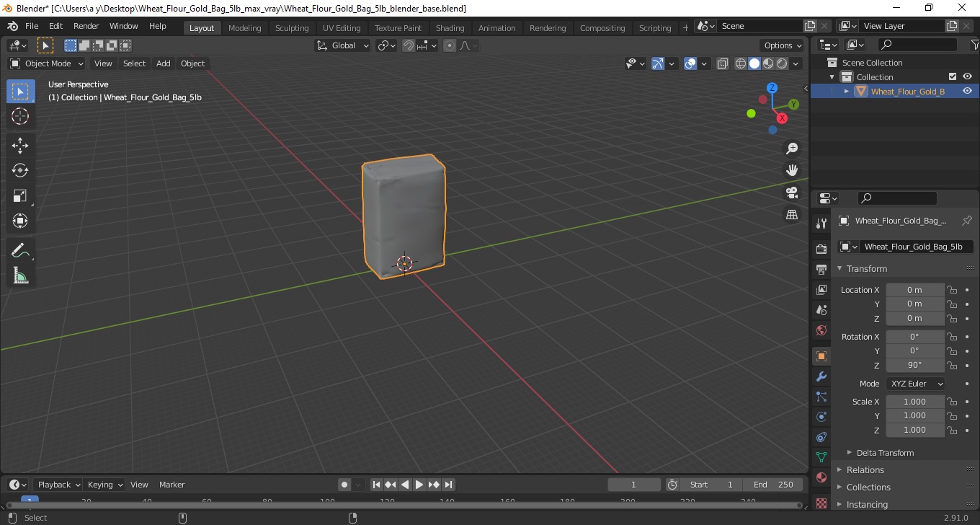This screenshot has width=980, height=525.
Task: Open the Material properties tab
Action: 821,477
